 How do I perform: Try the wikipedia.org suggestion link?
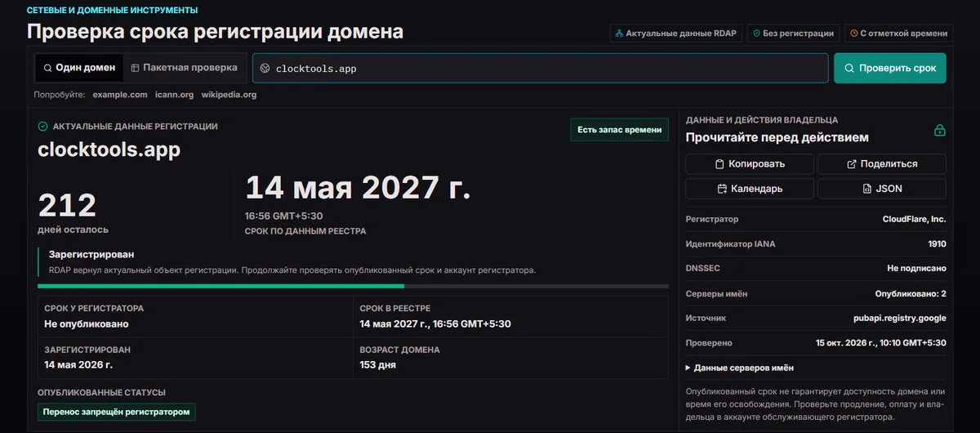[x=229, y=95]
